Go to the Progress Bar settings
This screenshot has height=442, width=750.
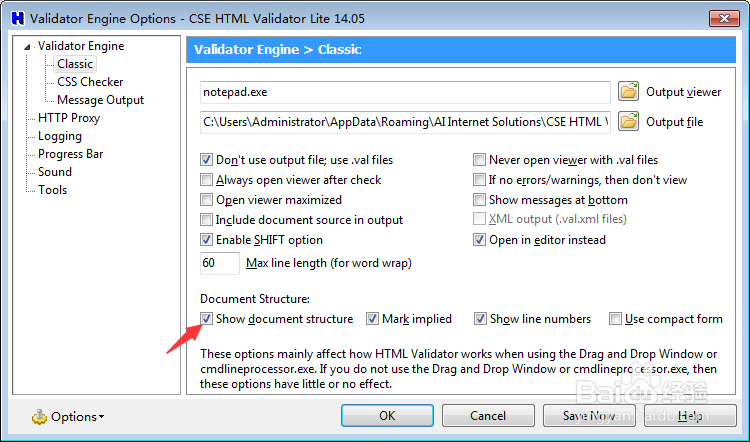click(x=70, y=154)
